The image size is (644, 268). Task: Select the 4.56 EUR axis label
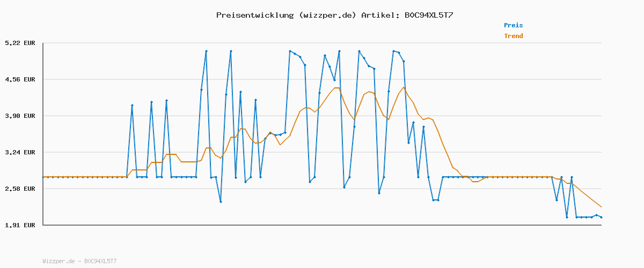click(x=20, y=79)
